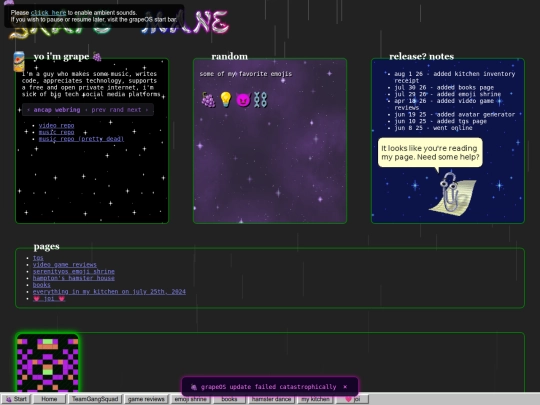
Task: Click the chain links emoji
Action: tap(260, 100)
